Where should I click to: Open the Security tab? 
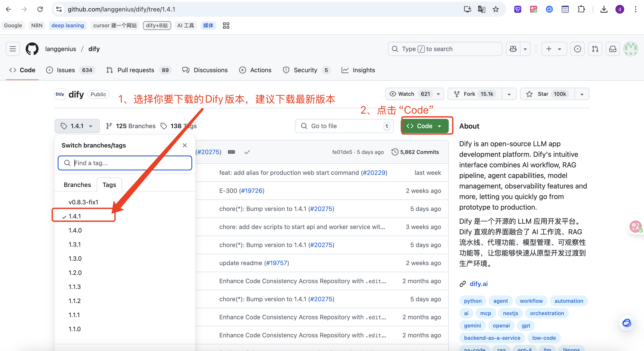click(307, 70)
